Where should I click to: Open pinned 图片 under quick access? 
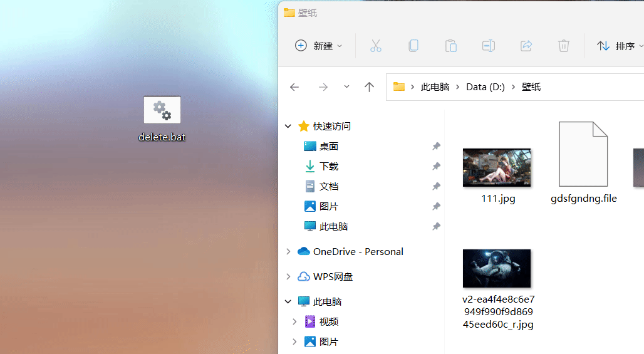pos(328,207)
